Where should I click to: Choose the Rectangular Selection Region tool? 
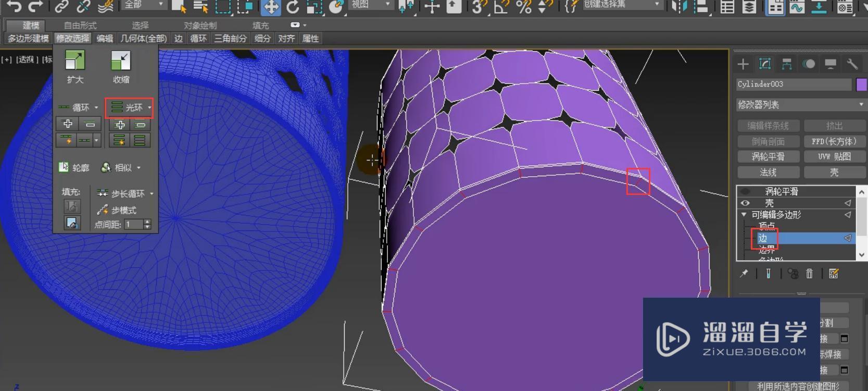223,6
